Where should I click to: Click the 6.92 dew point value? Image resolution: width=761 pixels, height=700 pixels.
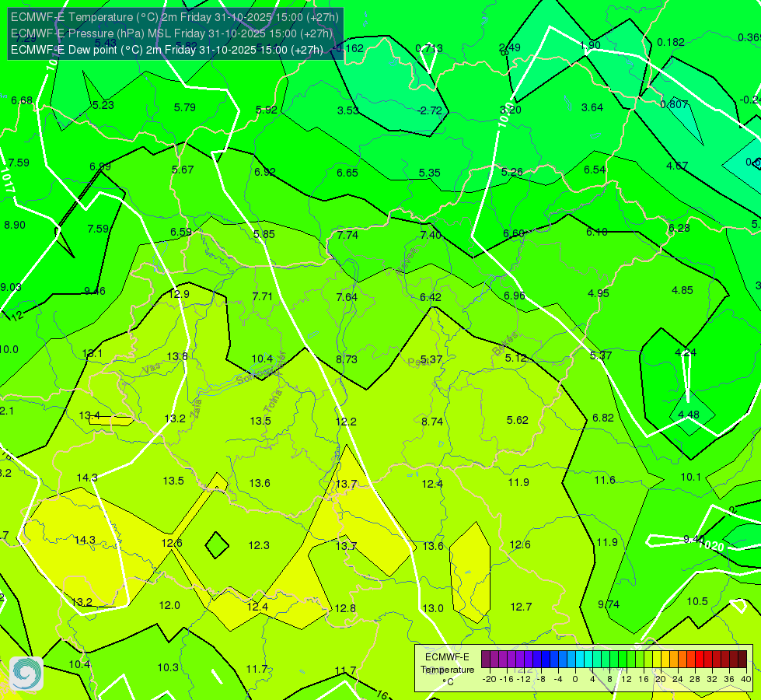[265, 172]
